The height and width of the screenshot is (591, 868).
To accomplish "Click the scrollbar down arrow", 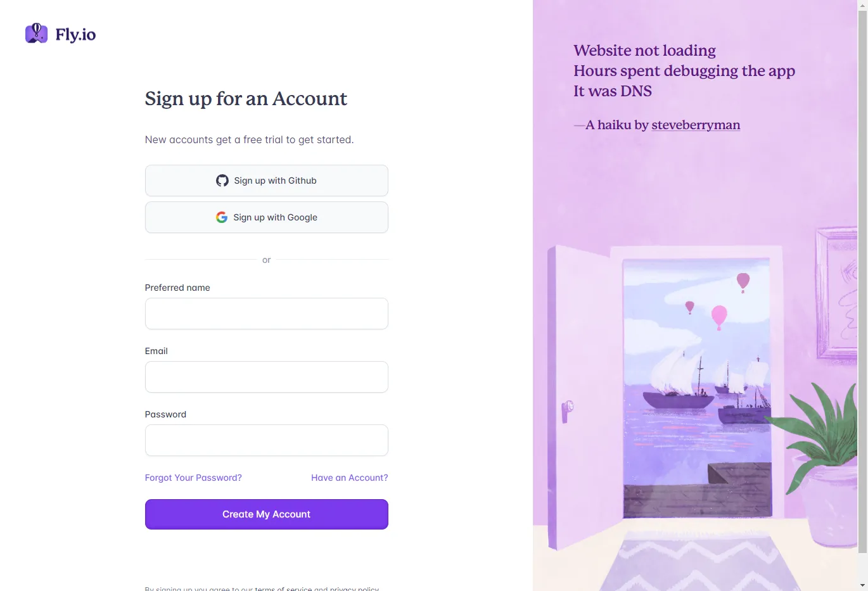I will pyautogui.click(x=862, y=586).
